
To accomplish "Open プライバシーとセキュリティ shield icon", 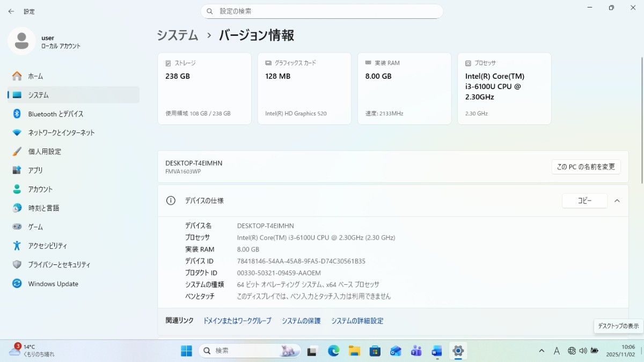I will (x=17, y=265).
